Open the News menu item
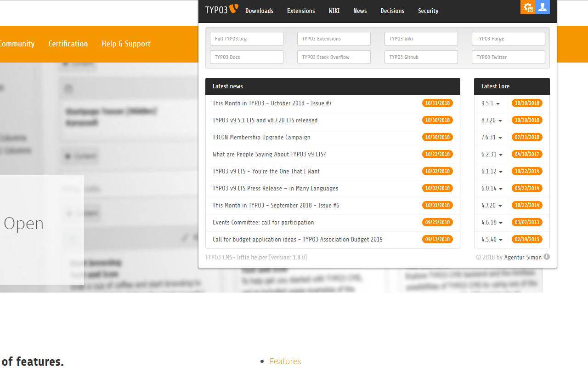 (x=360, y=11)
